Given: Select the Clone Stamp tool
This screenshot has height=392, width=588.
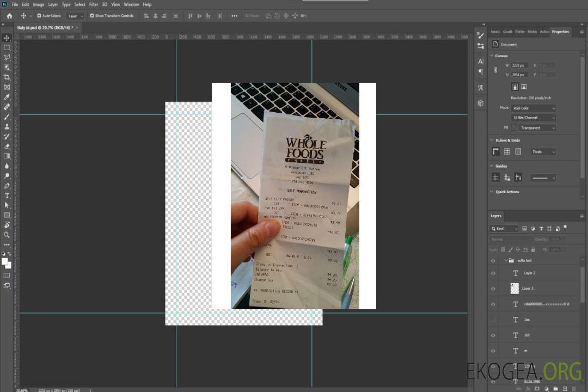Looking at the screenshot, I should coord(7,127).
